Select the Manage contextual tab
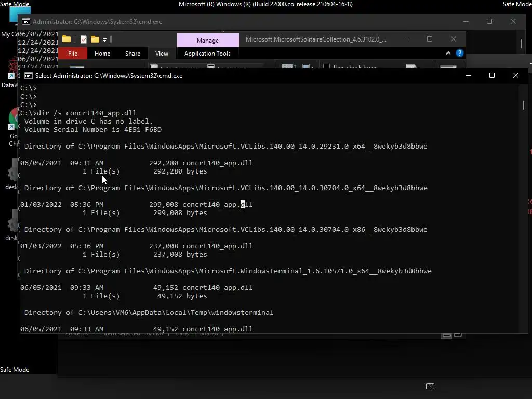 tap(208, 41)
